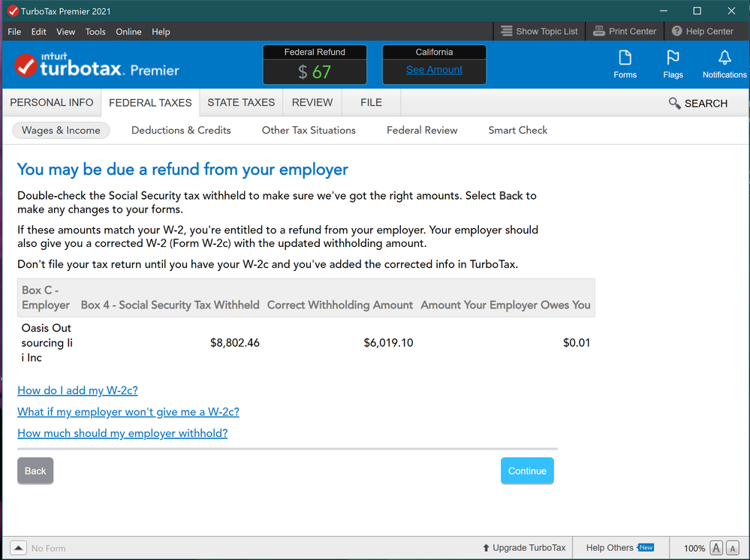This screenshot has width=750, height=560.
Task: Click the $6,019.10 correct withholding amount
Action: tap(388, 343)
